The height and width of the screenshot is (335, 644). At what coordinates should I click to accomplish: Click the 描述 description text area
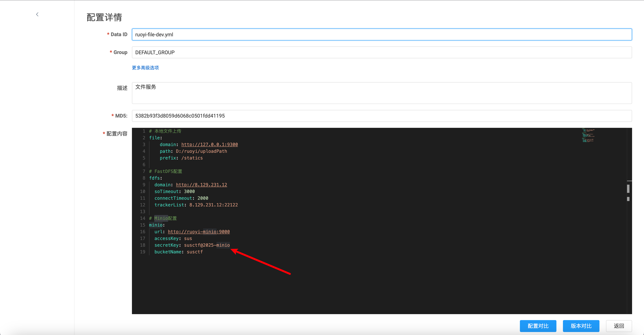[381, 93]
